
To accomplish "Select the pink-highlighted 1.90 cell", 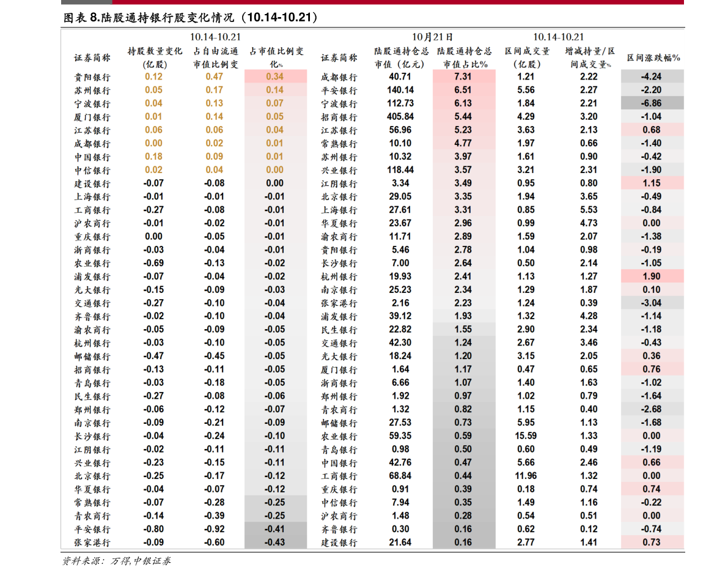I will tap(652, 276).
